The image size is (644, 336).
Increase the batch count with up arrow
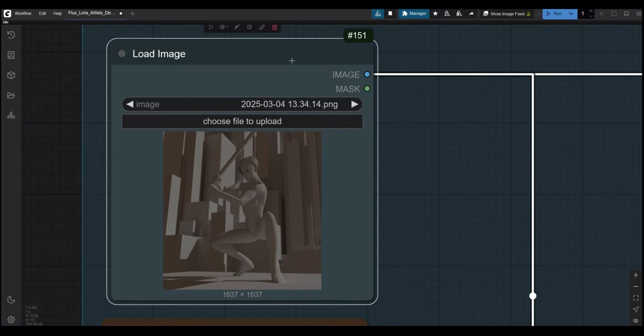591,11
